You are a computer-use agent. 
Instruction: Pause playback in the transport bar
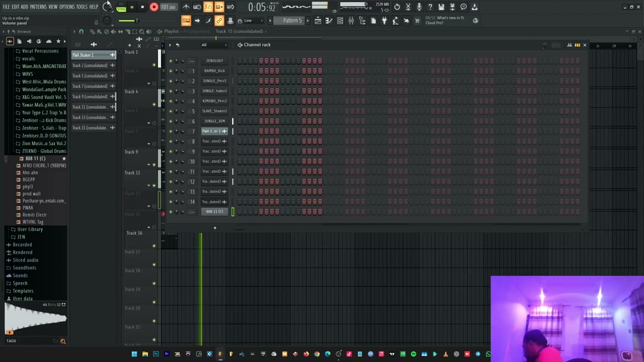coord(132,7)
